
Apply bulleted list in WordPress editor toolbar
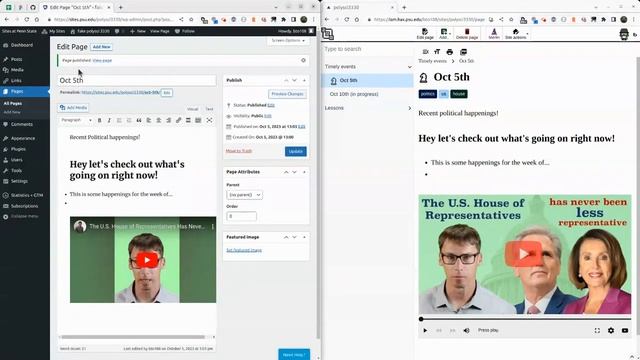119,120
